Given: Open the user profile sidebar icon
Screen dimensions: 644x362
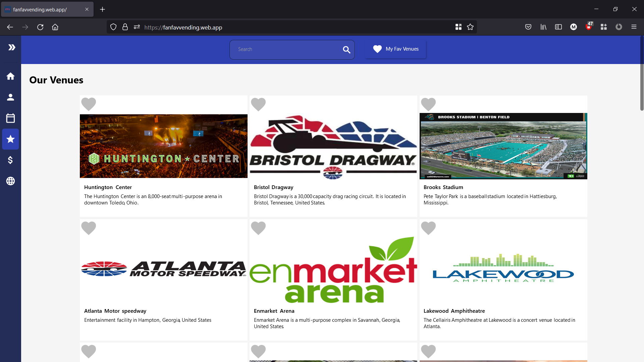Looking at the screenshot, I should tap(10, 97).
